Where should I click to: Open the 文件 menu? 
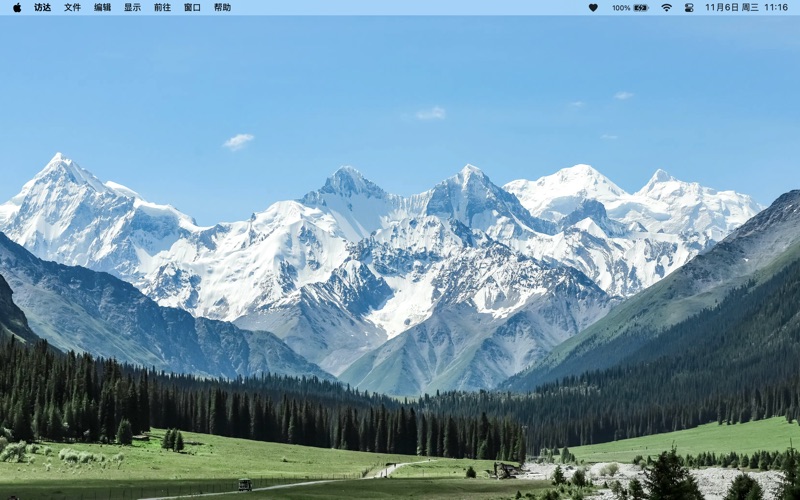tap(72, 8)
